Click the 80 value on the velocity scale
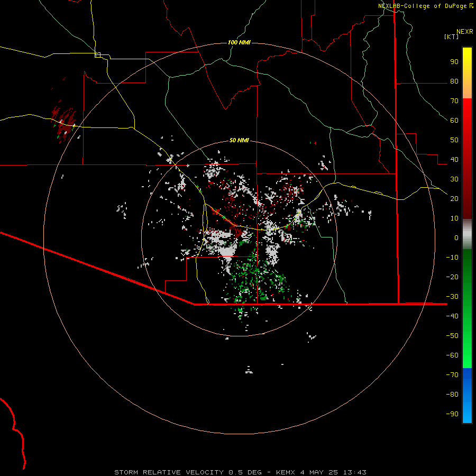This screenshot has width=476, height=476. [x=454, y=81]
